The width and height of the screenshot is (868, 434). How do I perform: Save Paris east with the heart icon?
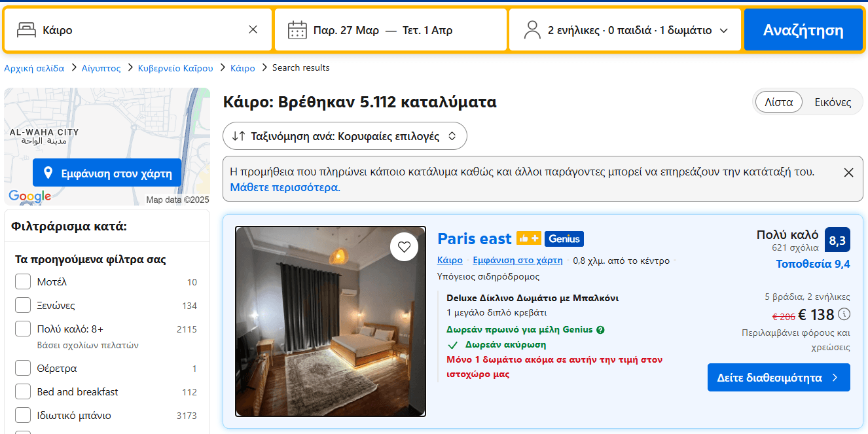click(x=404, y=247)
